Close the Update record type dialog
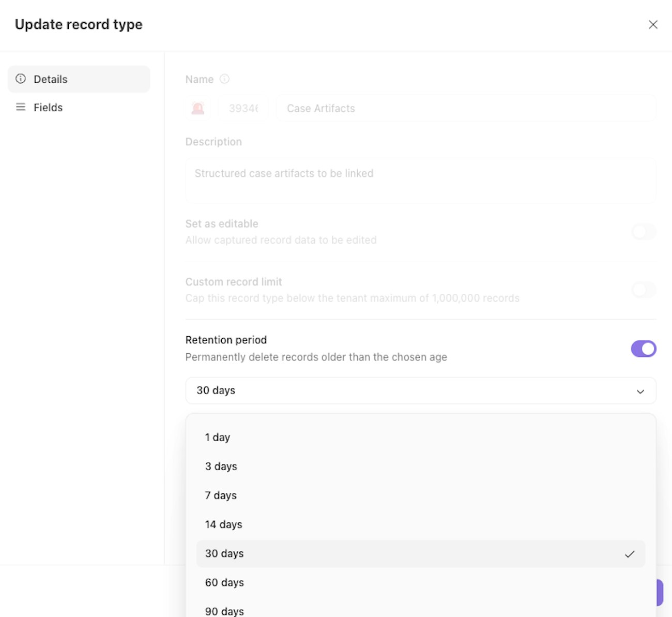This screenshot has height=617, width=672. click(x=653, y=24)
